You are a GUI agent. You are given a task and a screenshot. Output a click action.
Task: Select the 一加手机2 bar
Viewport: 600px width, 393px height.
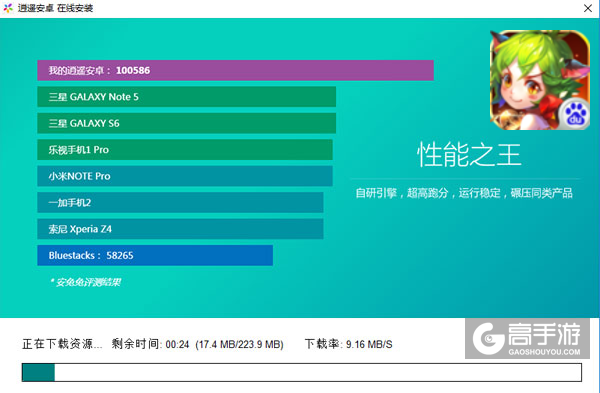180,202
